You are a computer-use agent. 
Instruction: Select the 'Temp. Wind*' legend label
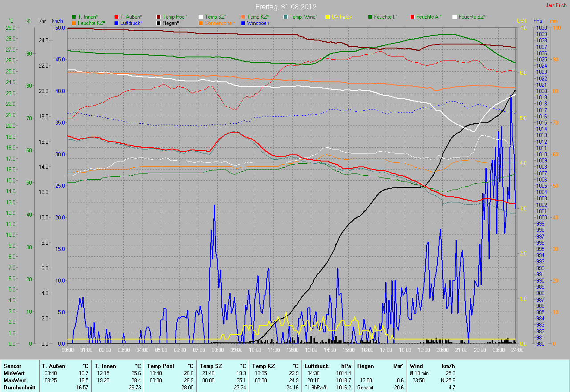303,17
